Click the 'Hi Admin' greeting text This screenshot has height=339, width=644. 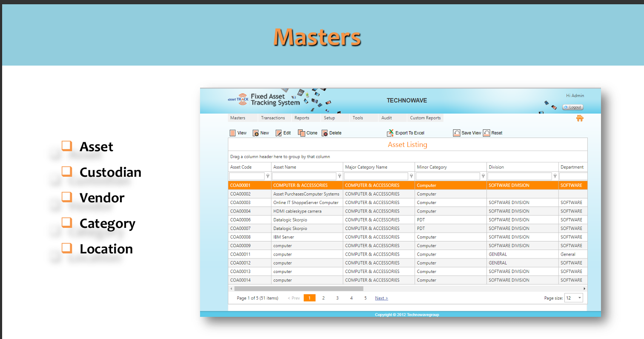[575, 95]
